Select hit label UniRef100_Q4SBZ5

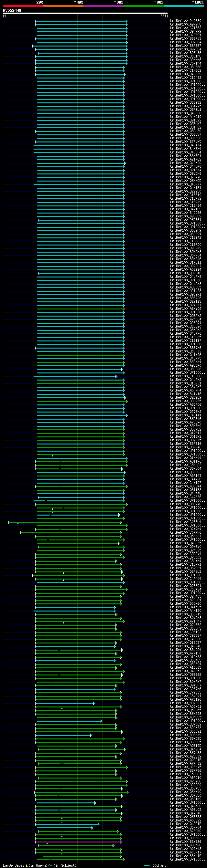186,543
